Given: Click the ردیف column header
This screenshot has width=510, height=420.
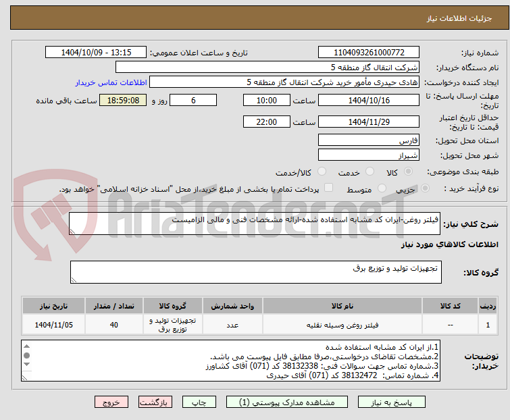Looking at the screenshot, I should pos(488,306).
